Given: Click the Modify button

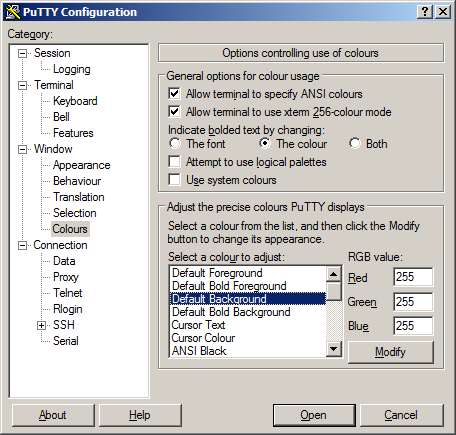Looking at the screenshot, I should click(391, 352).
